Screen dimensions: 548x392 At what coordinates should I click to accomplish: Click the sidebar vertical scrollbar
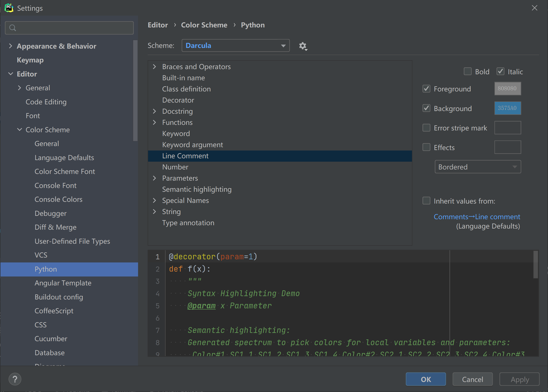click(x=135, y=91)
